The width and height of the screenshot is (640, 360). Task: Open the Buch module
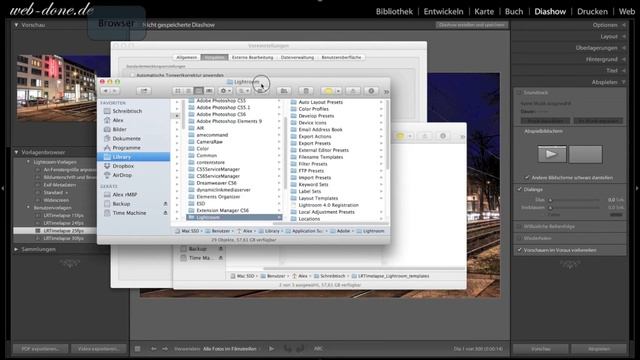(514, 11)
